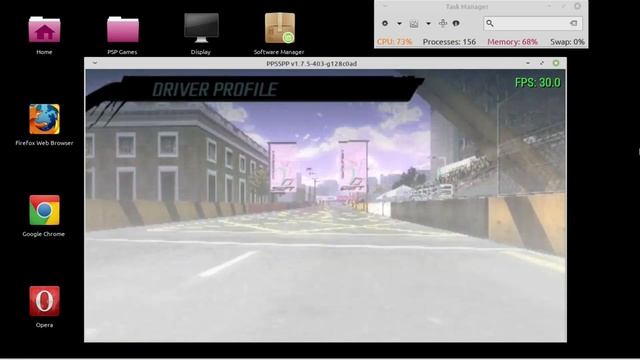The image size is (640, 360).
Task: Open PPSSPP window menu arrow in titlebar
Action: 95,63
